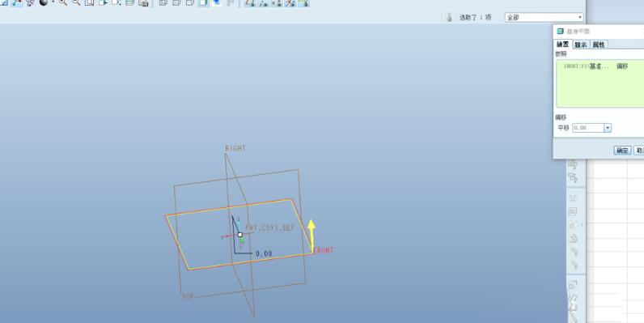The width and height of the screenshot is (644, 323).
Task: Click the zoom in magnifier icon
Action: point(63,2)
